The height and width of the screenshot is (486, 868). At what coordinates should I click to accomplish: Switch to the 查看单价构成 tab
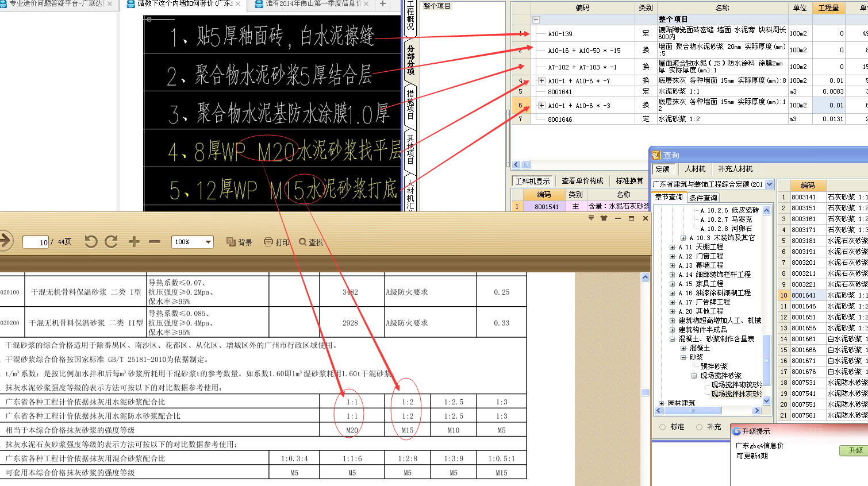582,181
